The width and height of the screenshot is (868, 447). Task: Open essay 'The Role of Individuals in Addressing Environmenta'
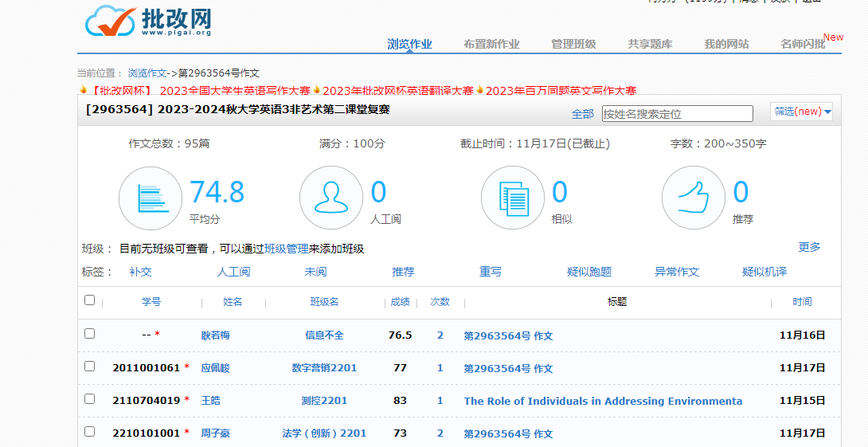[x=603, y=401]
